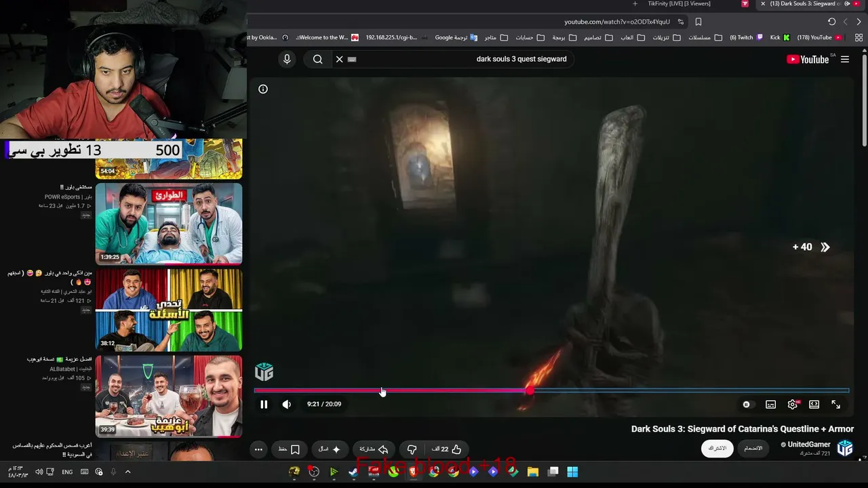Screen dimensions: 868x488
Task: Open the site settings icon beside the URL
Action: 681,22
